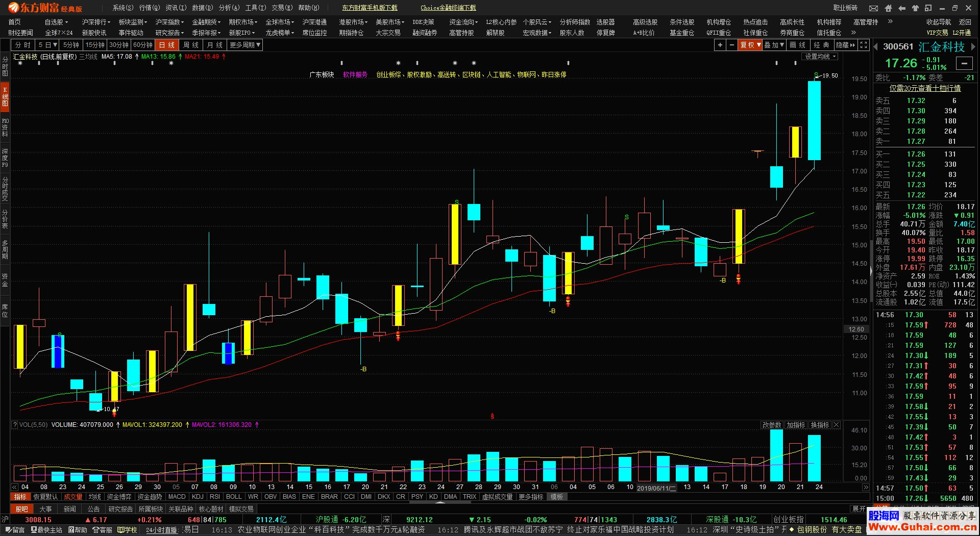Image resolution: width=980 pixels, height=536 pixels.
Task: Enter fullscreen chart with the expand icon
Action: [x=864, y=45]
